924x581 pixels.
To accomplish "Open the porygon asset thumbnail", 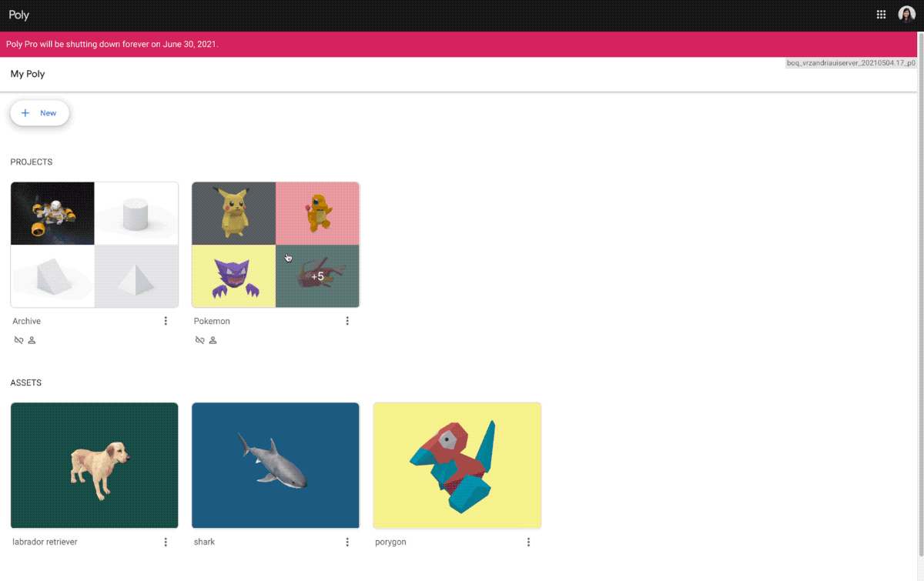I will [x=457, y=466].
